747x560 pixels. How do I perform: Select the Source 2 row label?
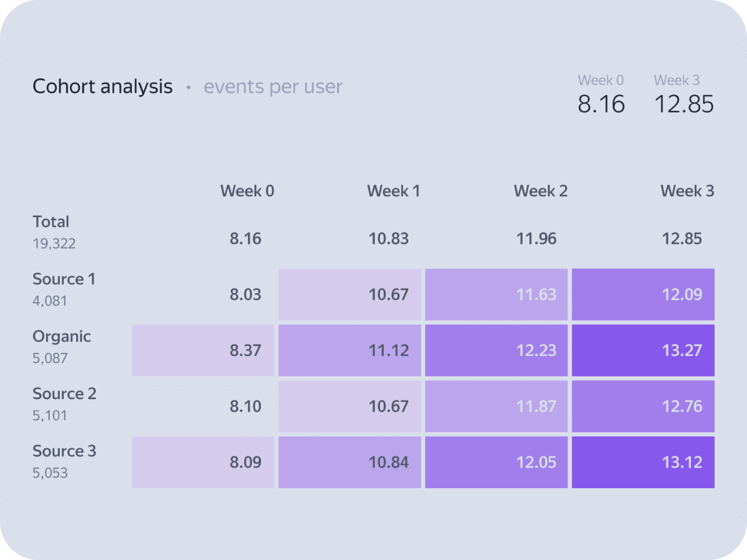[x=64, y=394]
